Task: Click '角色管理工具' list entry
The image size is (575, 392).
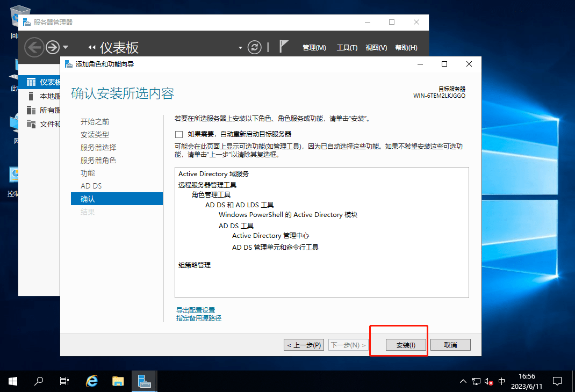Action: (x=211, y=194)
